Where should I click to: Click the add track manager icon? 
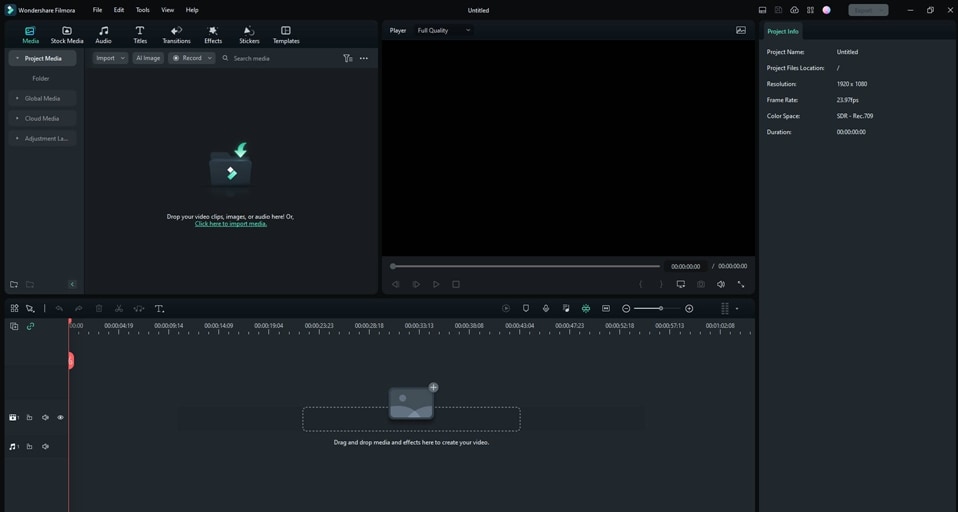[x=14, y=326]
